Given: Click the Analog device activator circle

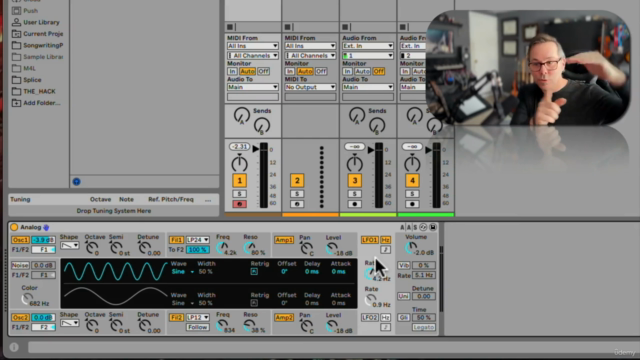Looking at the screenshot, I should [x=14, y=227].
